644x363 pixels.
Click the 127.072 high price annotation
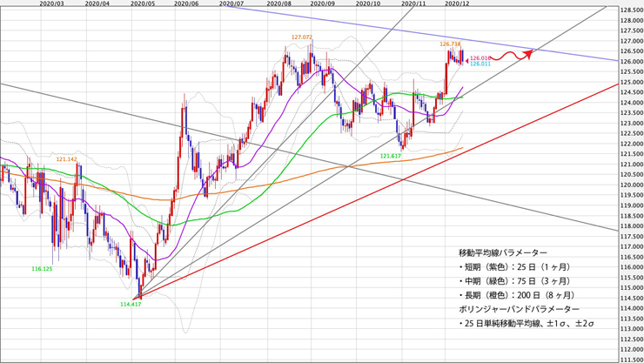[302, 37]
